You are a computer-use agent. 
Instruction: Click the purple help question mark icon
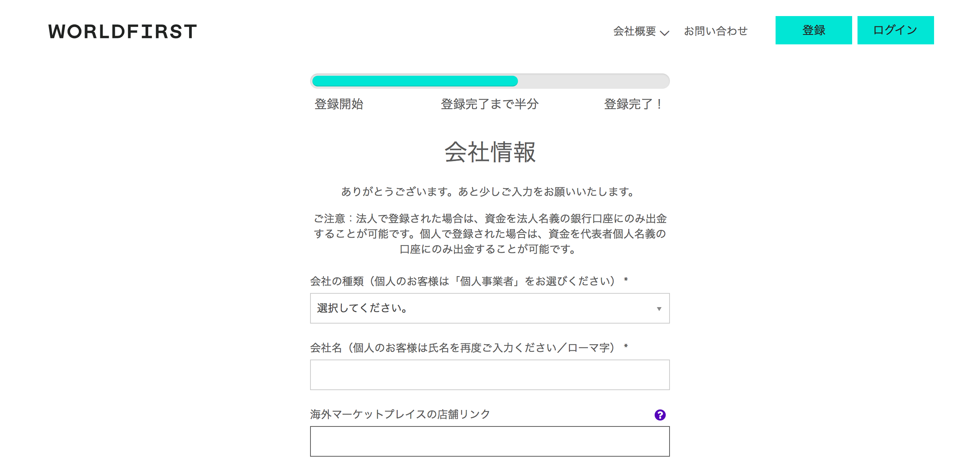(660, 415)
